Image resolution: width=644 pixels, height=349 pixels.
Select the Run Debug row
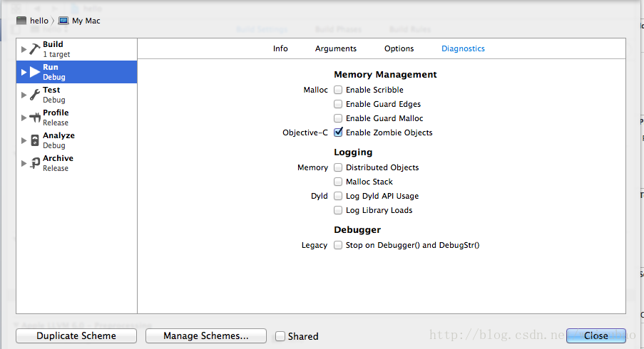[77, 72]
